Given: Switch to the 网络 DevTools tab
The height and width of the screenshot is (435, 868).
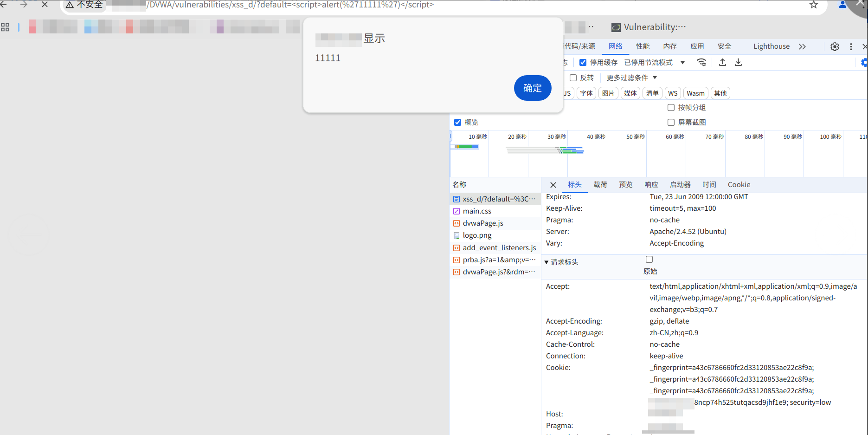Looking at the screenshot, I should coord(616,46).
